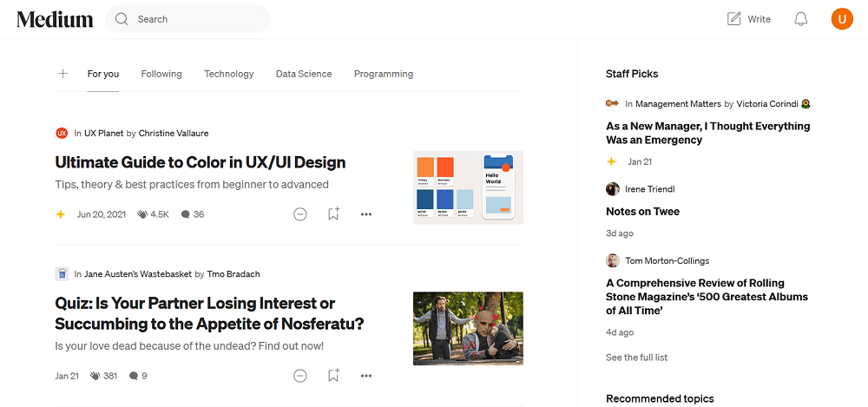Click the UX Planet publication icon

point(62,133)
